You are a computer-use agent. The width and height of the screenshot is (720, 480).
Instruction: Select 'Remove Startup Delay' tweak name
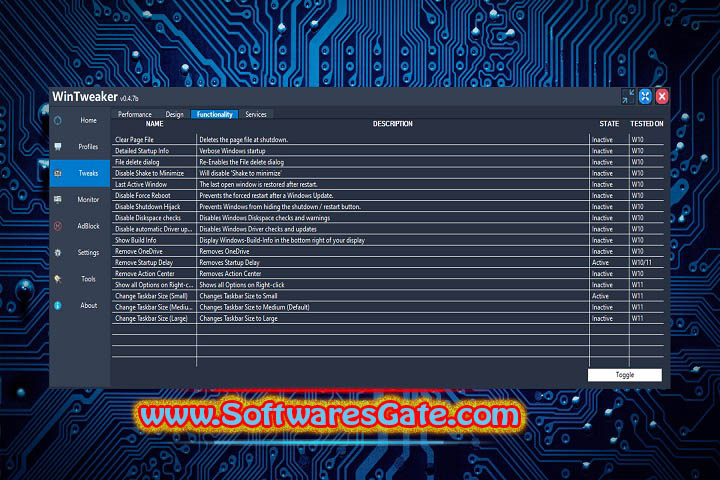tap(144, 263)
